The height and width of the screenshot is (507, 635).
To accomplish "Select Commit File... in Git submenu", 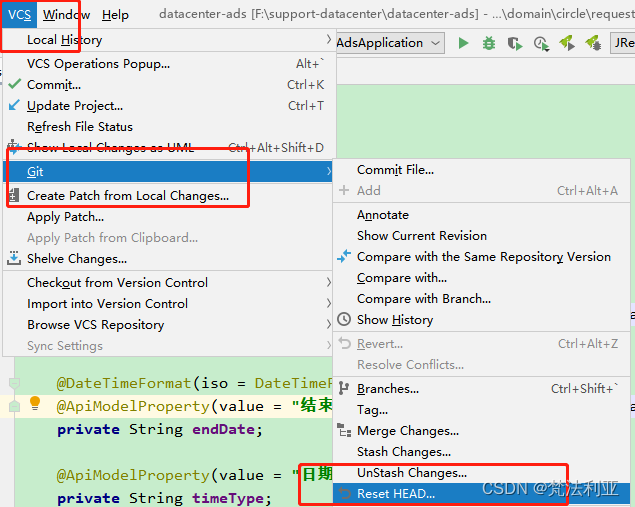I will click(x=482, y=170).
